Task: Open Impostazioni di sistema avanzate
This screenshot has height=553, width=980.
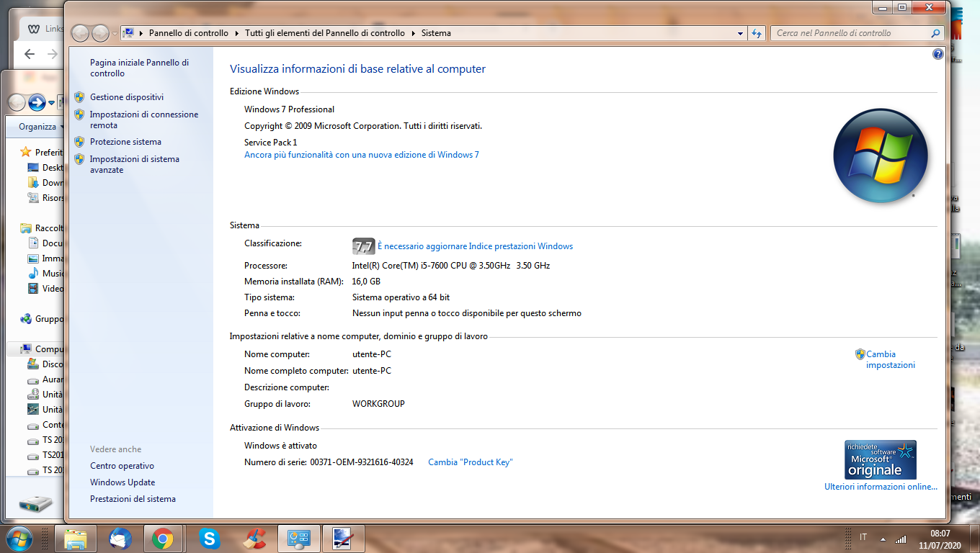Action: point(135,165)
